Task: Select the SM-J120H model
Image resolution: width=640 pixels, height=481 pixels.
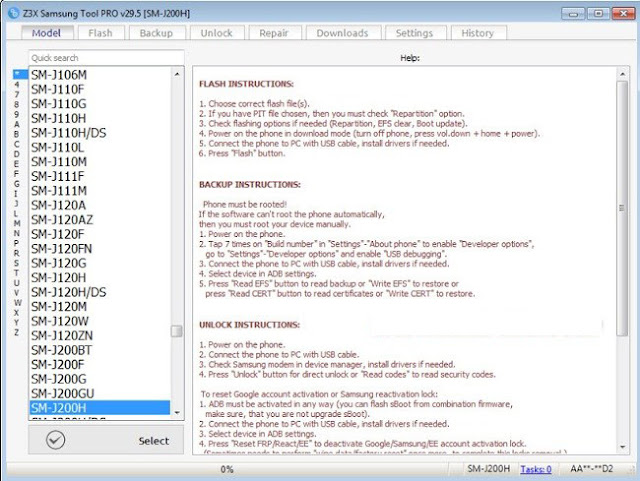Action: (100, 278)
